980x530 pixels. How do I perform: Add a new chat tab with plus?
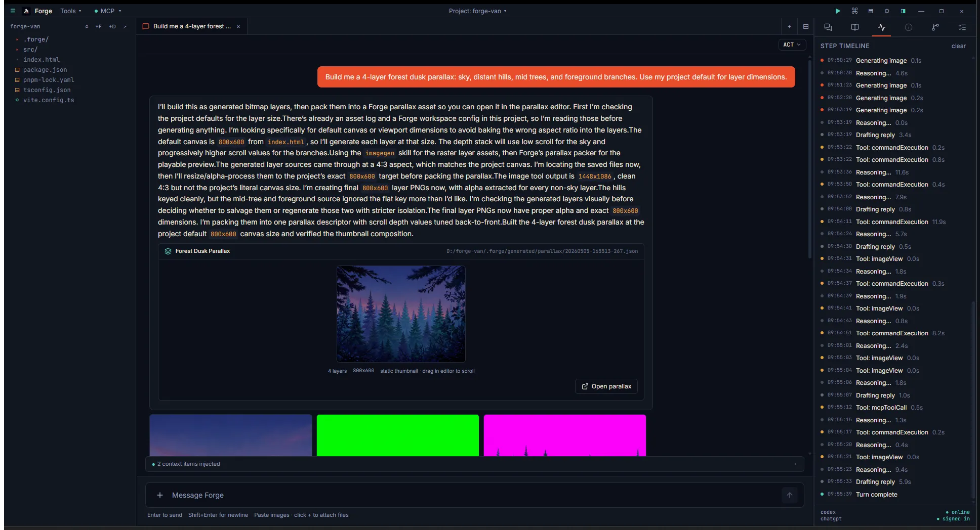pyautogui.click(x=789, y=26)
